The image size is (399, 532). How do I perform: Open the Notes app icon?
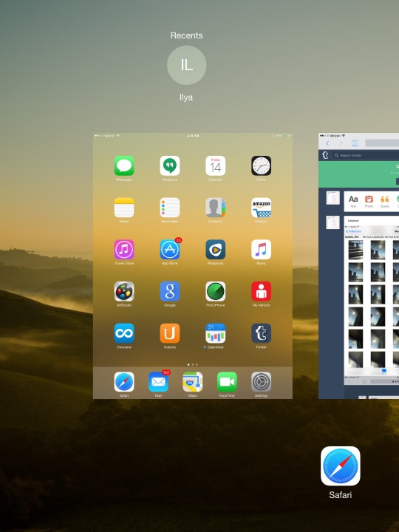[x=124, y=208]
